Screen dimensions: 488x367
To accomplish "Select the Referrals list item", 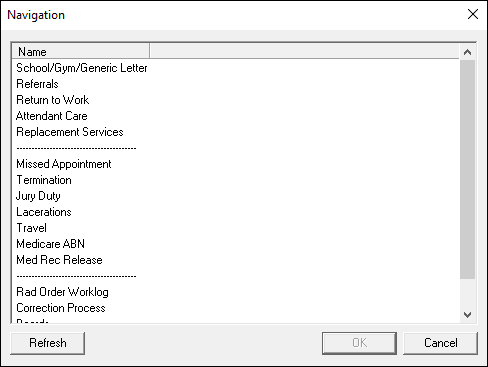I will pyautogui.click(x=37, y=84).
